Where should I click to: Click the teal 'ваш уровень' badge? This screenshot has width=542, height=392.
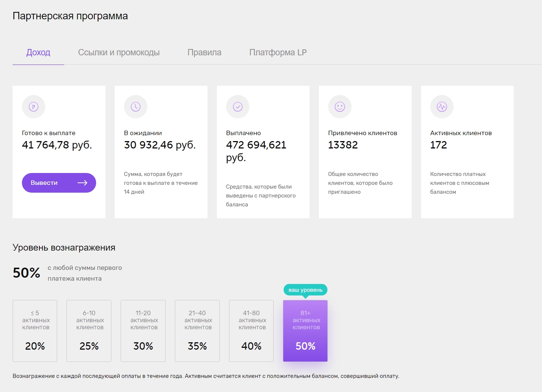pos(305,290)
